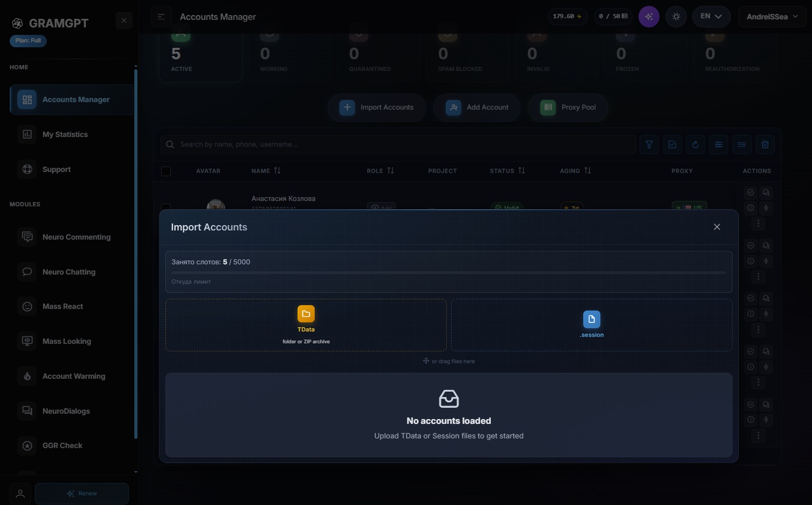Click the NeuroDialogs chat icon
The image size is (812, 505).
(x=27, y=411)
